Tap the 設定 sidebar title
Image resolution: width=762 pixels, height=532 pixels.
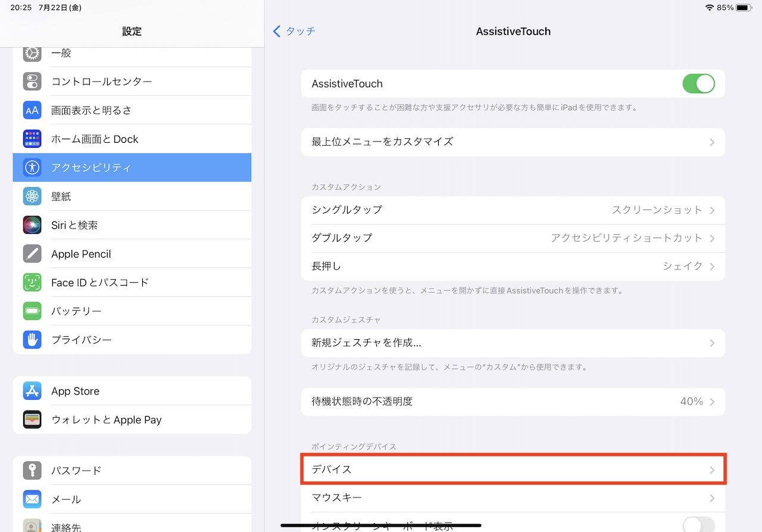point(132,32)
